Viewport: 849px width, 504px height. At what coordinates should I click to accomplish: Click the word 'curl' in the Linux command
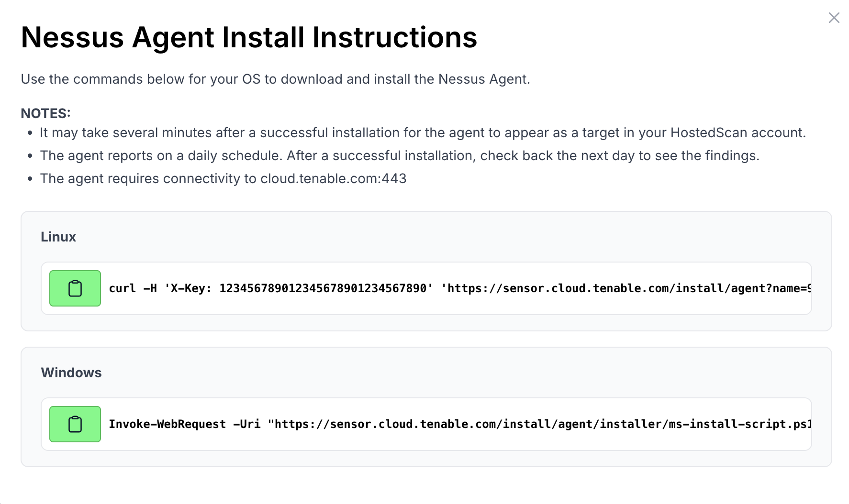click(x=123, y=288)
